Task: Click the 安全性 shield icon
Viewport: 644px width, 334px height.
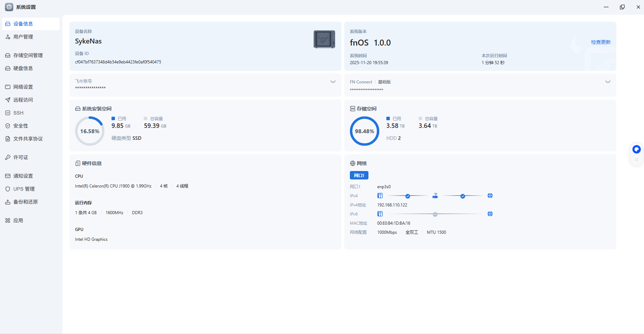Action: click(x=8, y=126)
